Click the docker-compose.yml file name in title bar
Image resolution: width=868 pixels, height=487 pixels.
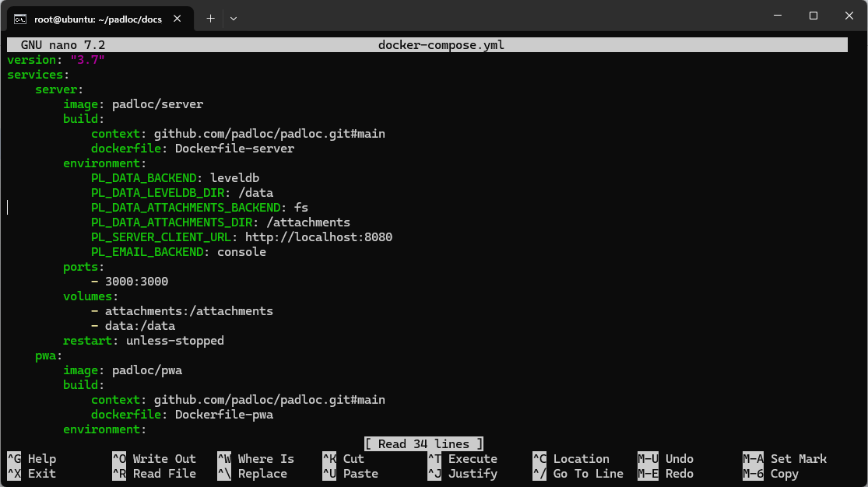click(x=441, y=45)
